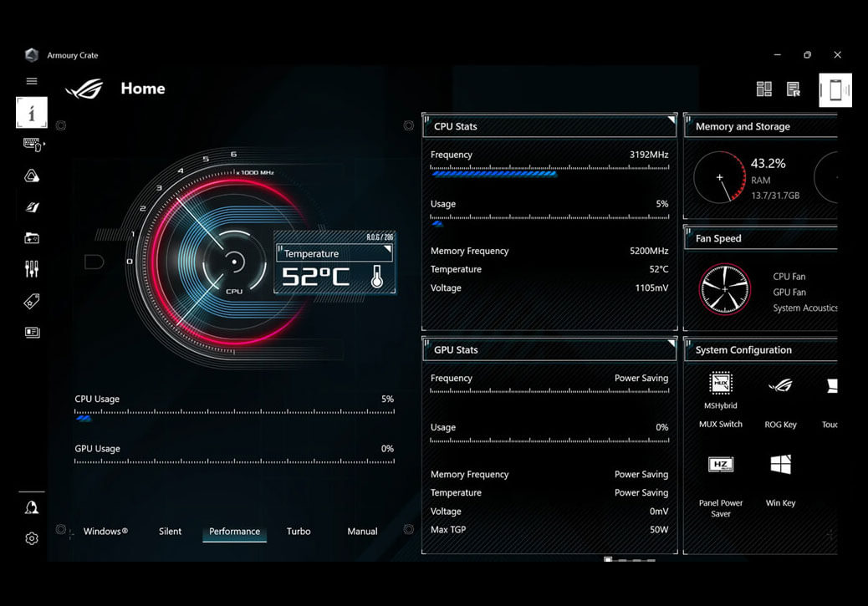Screen dimensions: 868x606
Task: Click the mobile device link icon
Action: coord(835,89)
